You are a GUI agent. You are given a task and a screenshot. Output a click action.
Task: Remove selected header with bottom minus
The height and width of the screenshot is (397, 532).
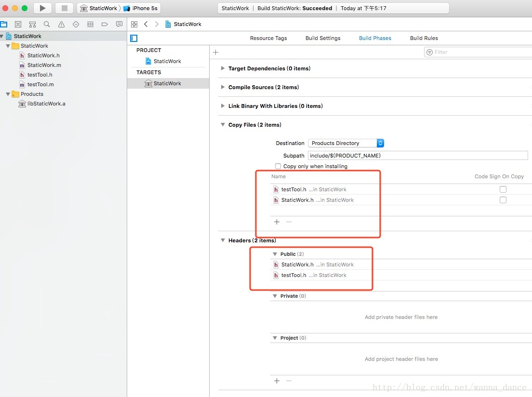[x=289, y=381]
